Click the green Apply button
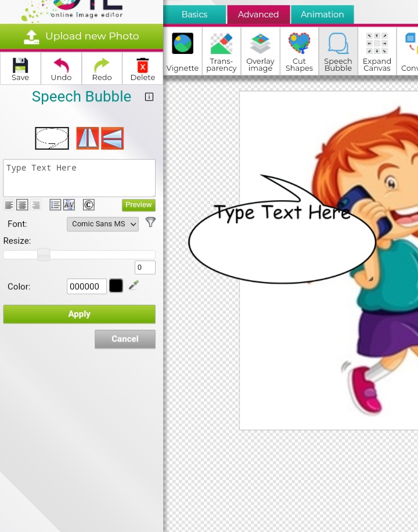The image size is (418, 532). coord(79,314)
